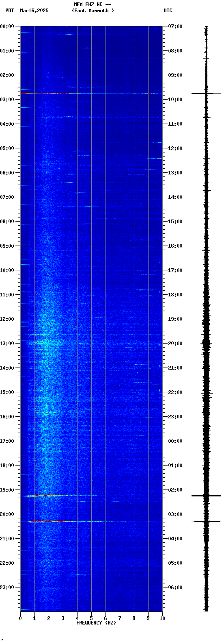Click the 00:00 PDT time label
This screenshot has width=224, height=644.
pyautogui.click(x=7, y=26)
